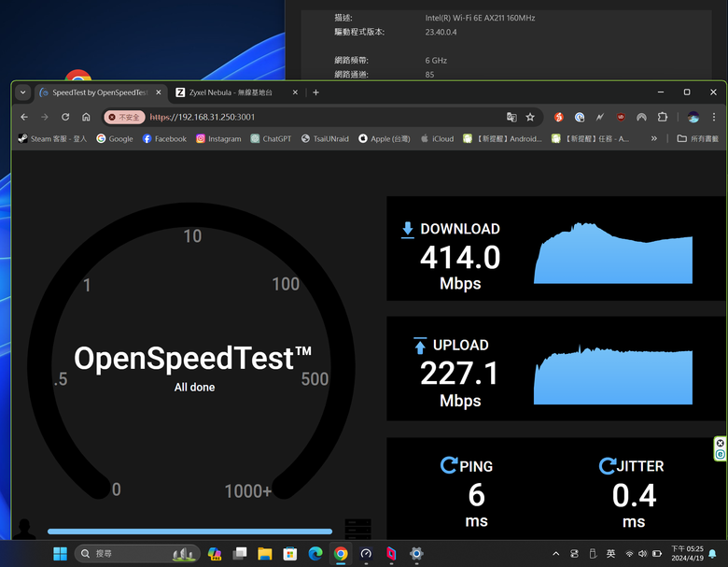Open the Windows Start menu

61,554
